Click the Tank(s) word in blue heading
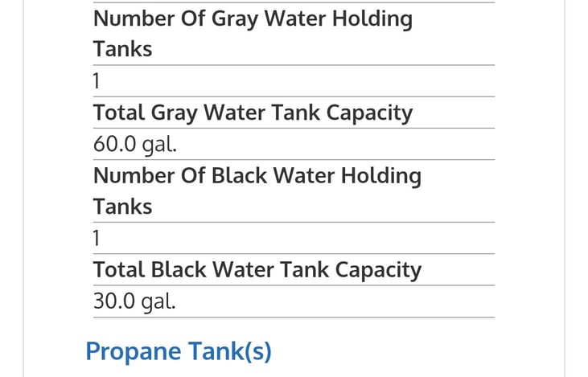Image resolution: width=588 pixels, height=377 pixels. coord(230,351)
